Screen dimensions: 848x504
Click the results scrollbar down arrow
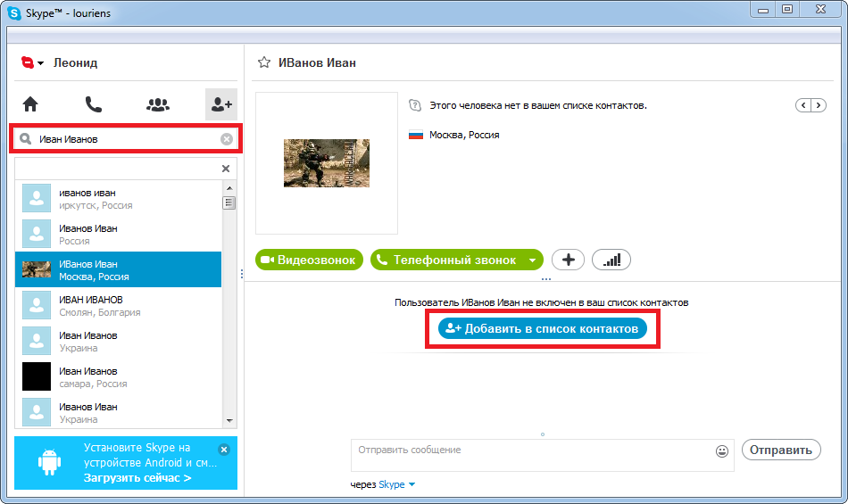pyautogui.click(x=229, y=420)
